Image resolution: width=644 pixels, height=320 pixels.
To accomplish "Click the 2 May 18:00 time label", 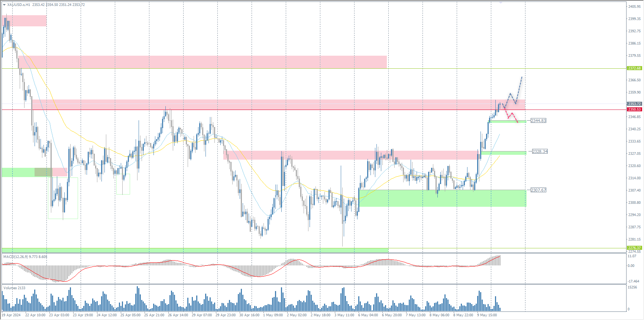I will pos(321,315).
